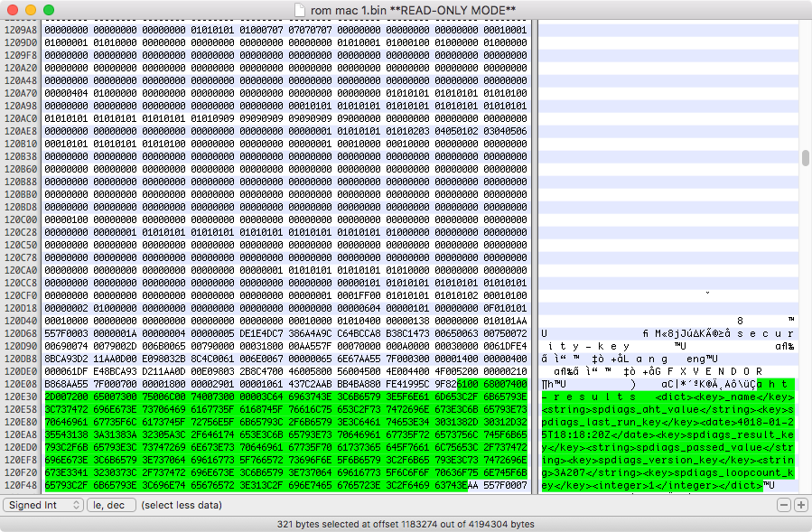Click the offset label 120E08
Image resolution: width=812 pixels, height=532 pixels.
21,384
